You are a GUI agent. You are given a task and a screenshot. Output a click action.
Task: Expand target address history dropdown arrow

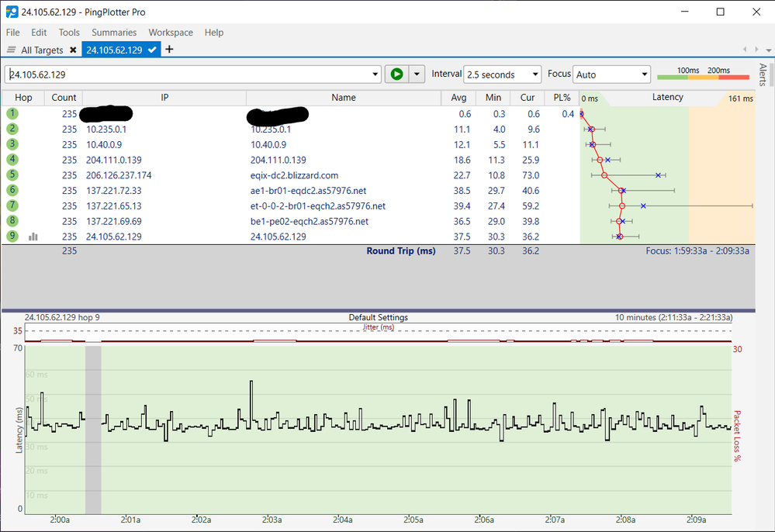375,74
